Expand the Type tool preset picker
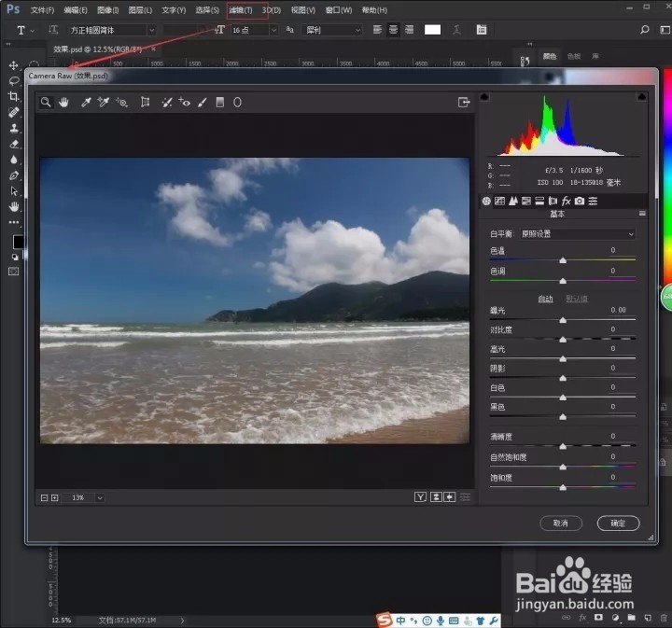Image resolution: width=672 pixels, height=628 pixels. click(33, 31)
